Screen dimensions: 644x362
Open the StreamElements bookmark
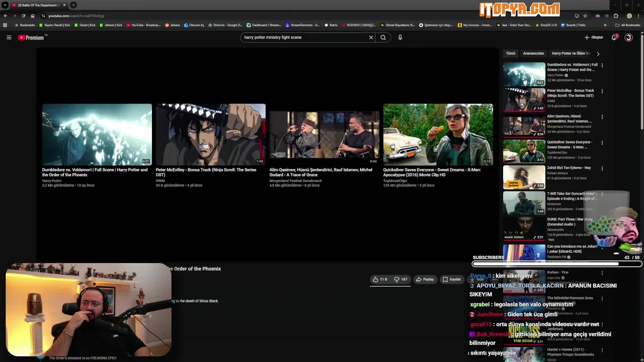click(x=302, y=25)
